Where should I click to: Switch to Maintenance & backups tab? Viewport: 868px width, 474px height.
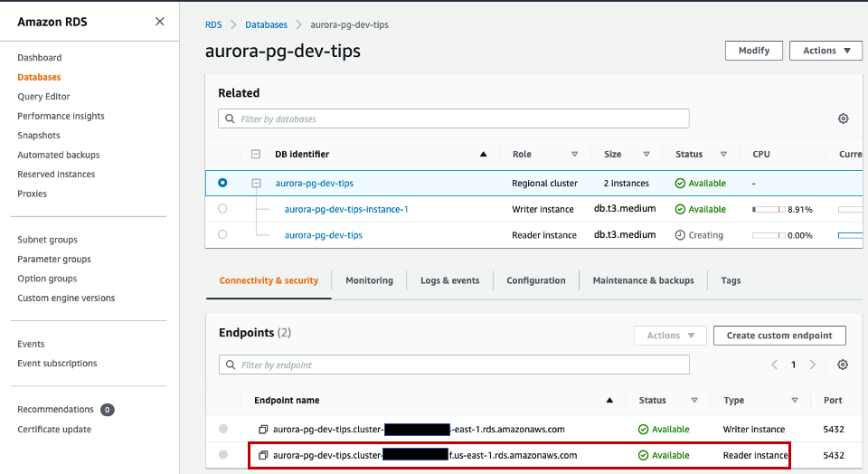[x=643, y=280]
